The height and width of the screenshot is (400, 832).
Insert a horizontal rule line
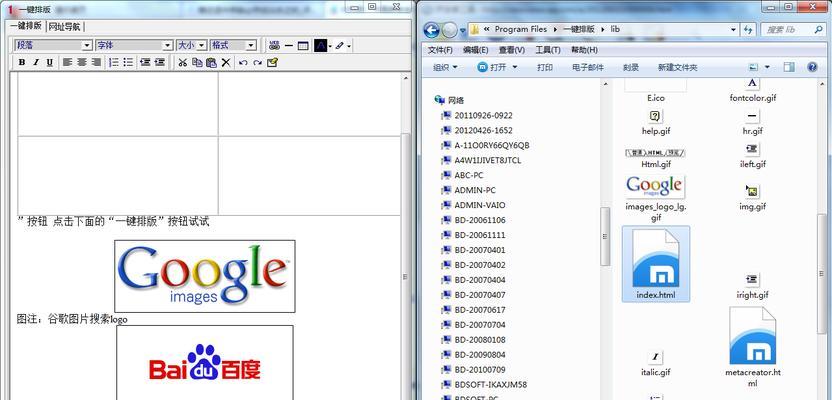(x=289, y=46)
